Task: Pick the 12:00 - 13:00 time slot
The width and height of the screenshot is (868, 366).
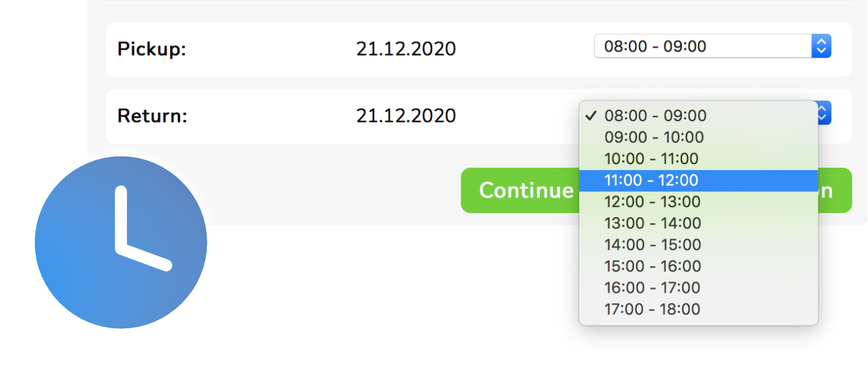Action: coord(699,202)
